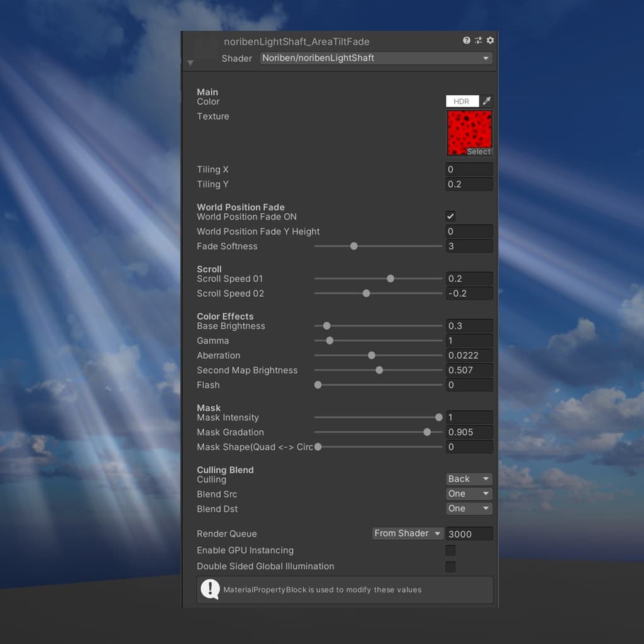644x644 pixels.
Task: Enable GPU Instancing checkbox
Action: [450, 550]
